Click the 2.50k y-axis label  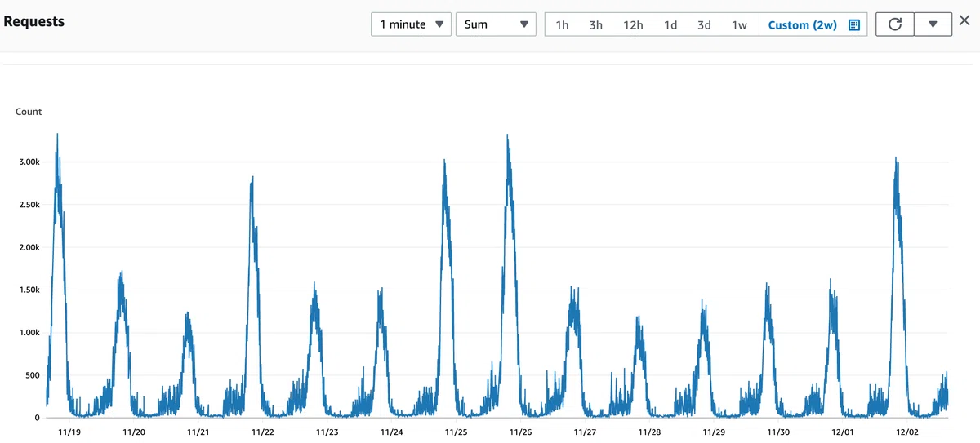click(29, 205)
